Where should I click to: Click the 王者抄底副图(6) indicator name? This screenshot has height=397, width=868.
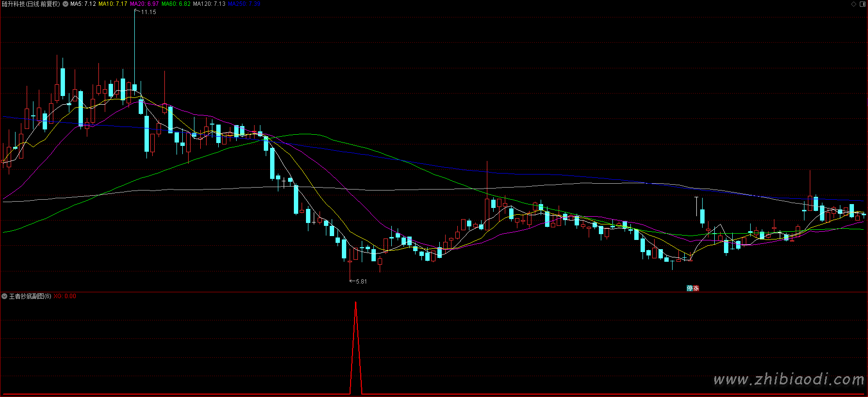point(30,296)
